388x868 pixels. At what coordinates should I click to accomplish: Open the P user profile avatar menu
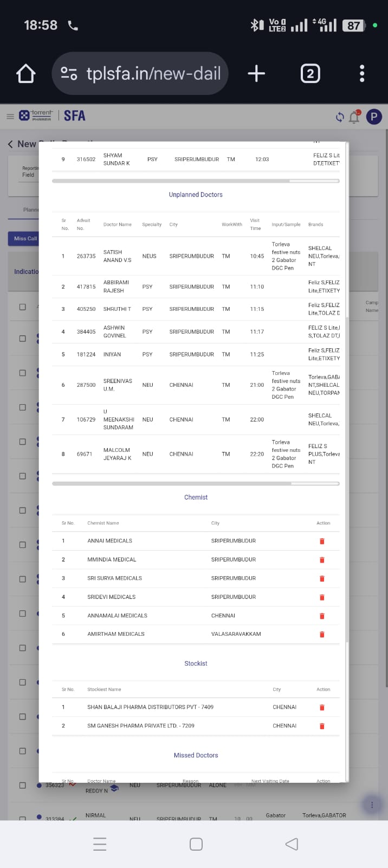[373, 116]
